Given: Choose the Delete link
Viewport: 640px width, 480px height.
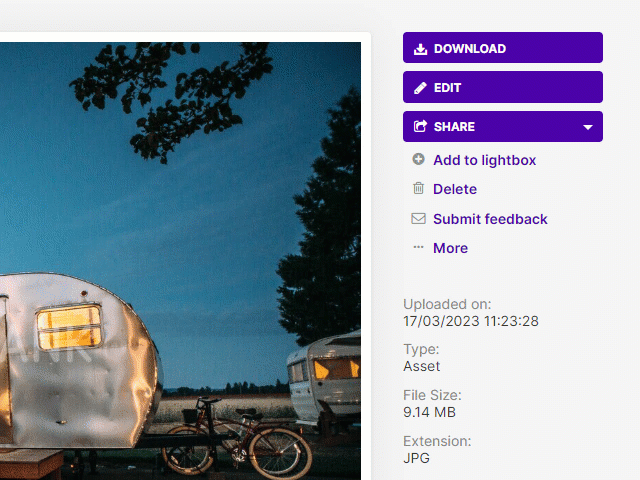Looking at the screenshot, I should point(455,189).
